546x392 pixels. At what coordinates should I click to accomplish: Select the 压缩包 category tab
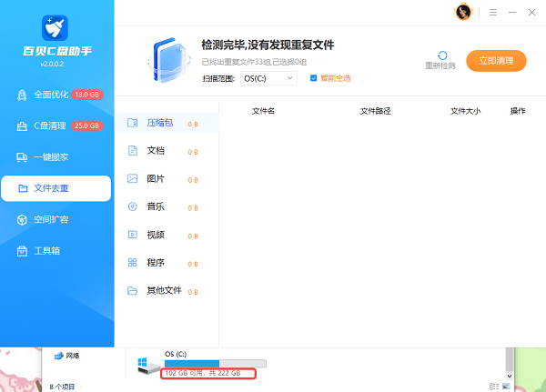point(167,123)
